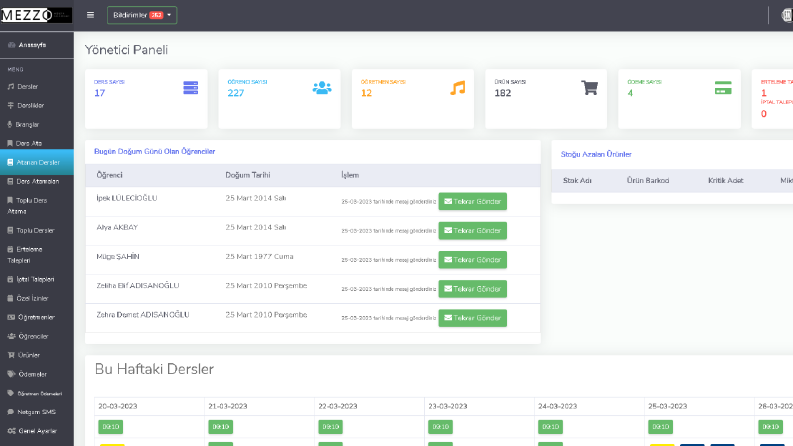793x446 pixels.
Task: Open Öğretmen Ödemeleri sidebar item
Action: pos(37,393)
